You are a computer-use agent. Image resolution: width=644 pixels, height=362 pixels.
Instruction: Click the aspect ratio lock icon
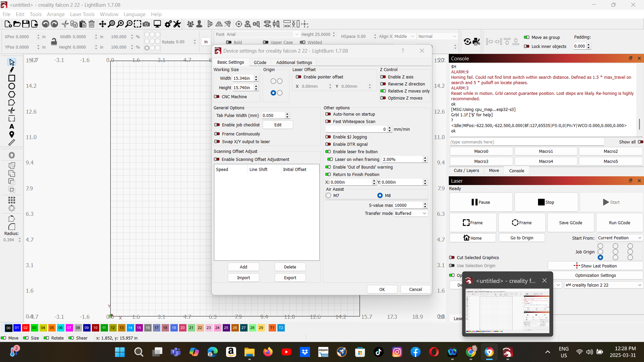point(54,42)
